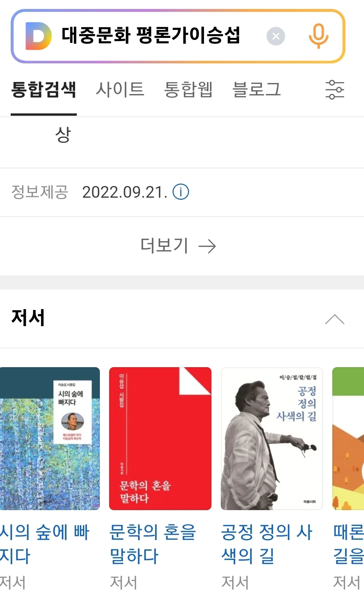Tap the partially visible orange book cover
Screen dimensions: 364x600
(348, 438)
